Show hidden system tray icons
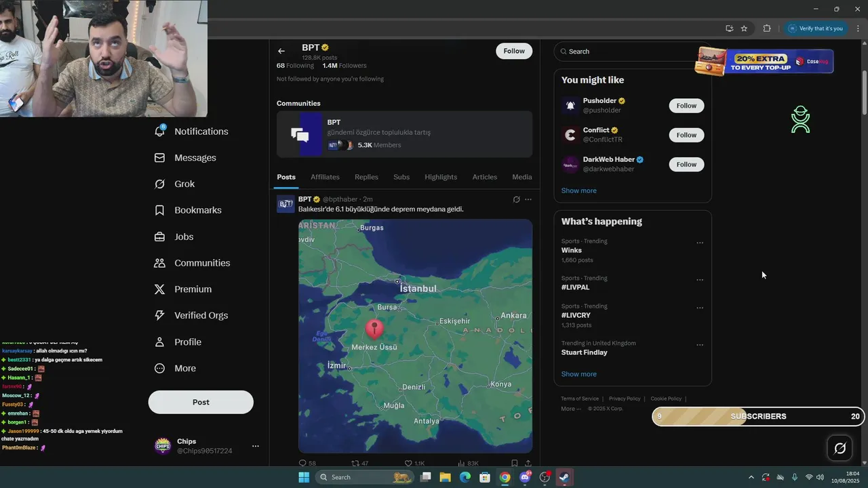The height and width of the screenshot is (488, 868). pyautogui.click(x=751, y=477)
